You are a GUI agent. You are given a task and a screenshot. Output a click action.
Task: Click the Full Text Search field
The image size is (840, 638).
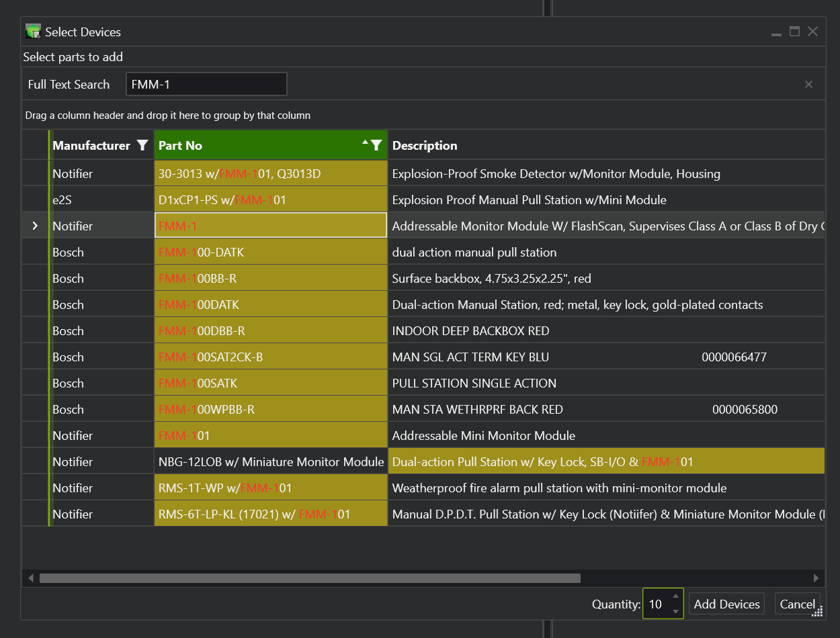(x=206, y=84)
